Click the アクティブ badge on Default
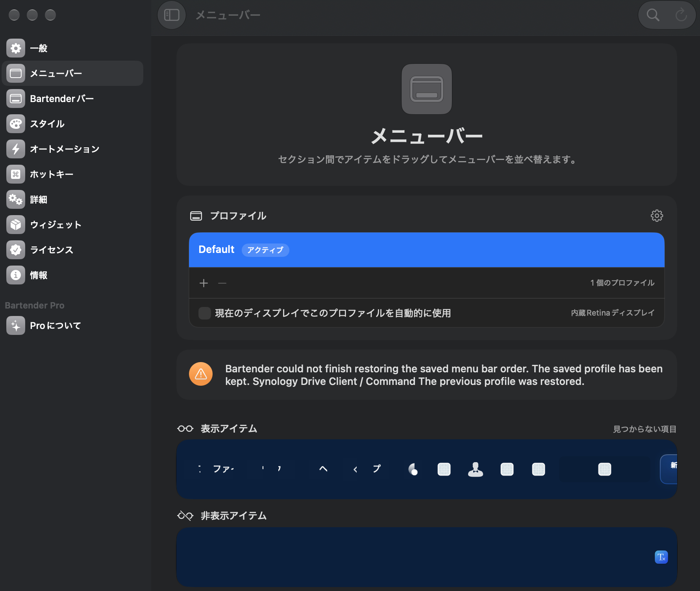This screenshot has width=700, height=591. (x=265, y=250)
